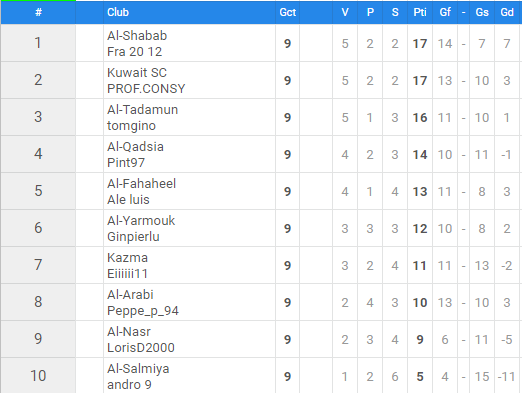Select rank 1 position cell

[x=38, y=43]
